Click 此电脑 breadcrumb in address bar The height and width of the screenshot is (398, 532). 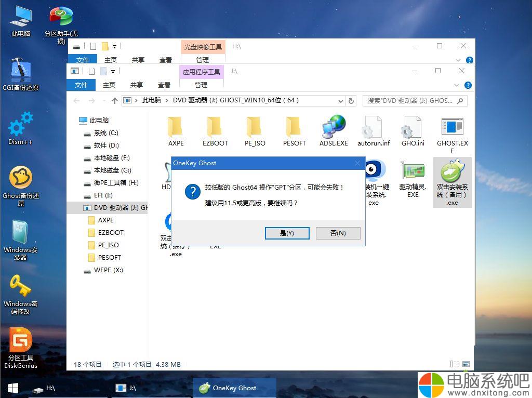coord(152,100)
